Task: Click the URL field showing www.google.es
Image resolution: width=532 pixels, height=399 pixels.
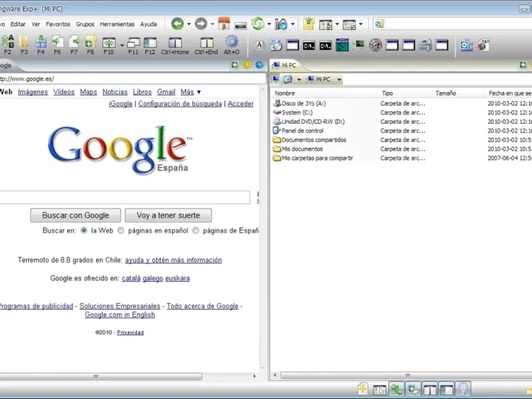Action: coord(132,79)
